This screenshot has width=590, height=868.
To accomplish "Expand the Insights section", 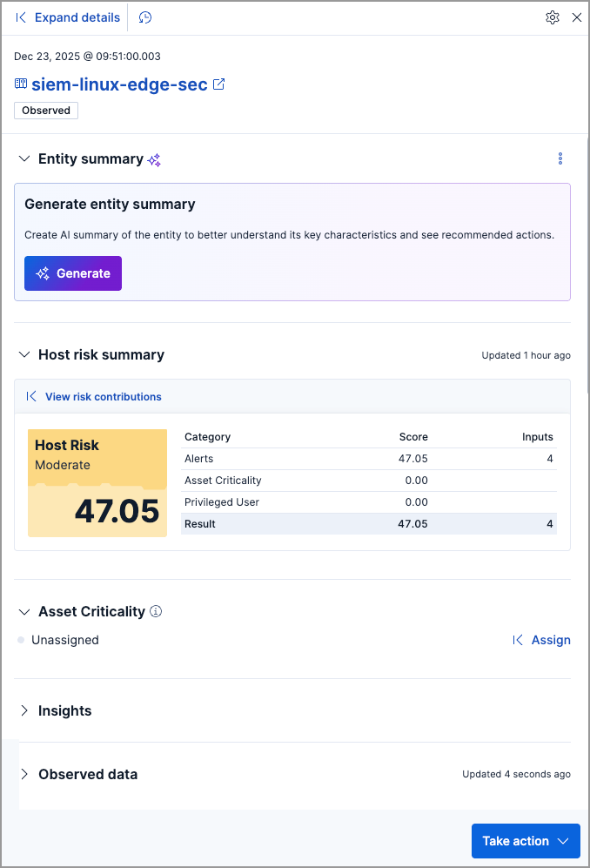I will point(23,710).
